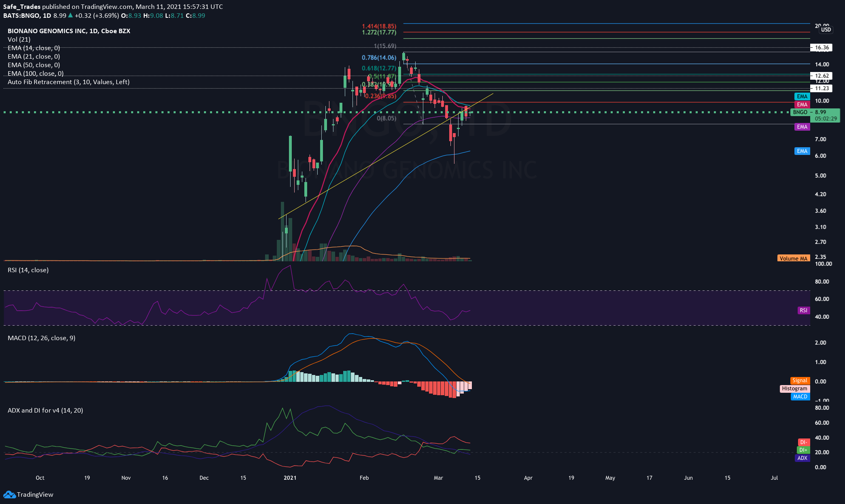Click the USD currency label

click(826, 30)
